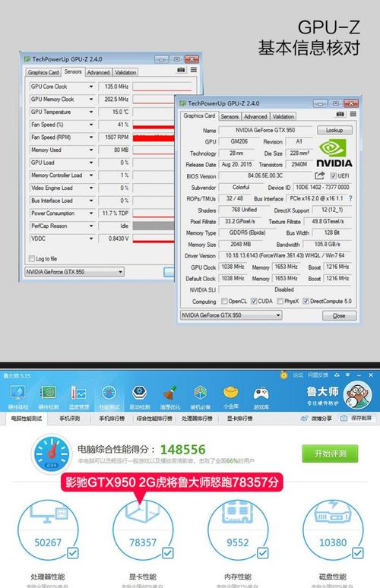Open Fan Speed (%) sensor dropdown
Image resolution: width=380 pixels, height=588 pixels.
point(91,125)
